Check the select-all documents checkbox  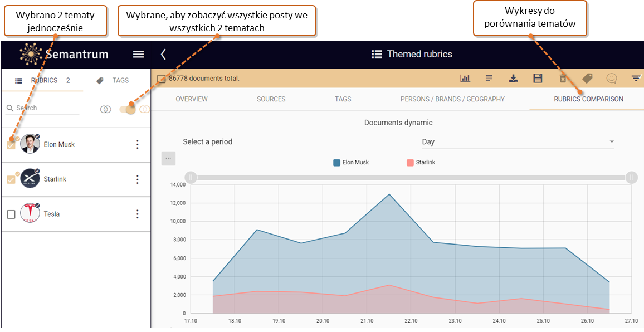[162, 79]
